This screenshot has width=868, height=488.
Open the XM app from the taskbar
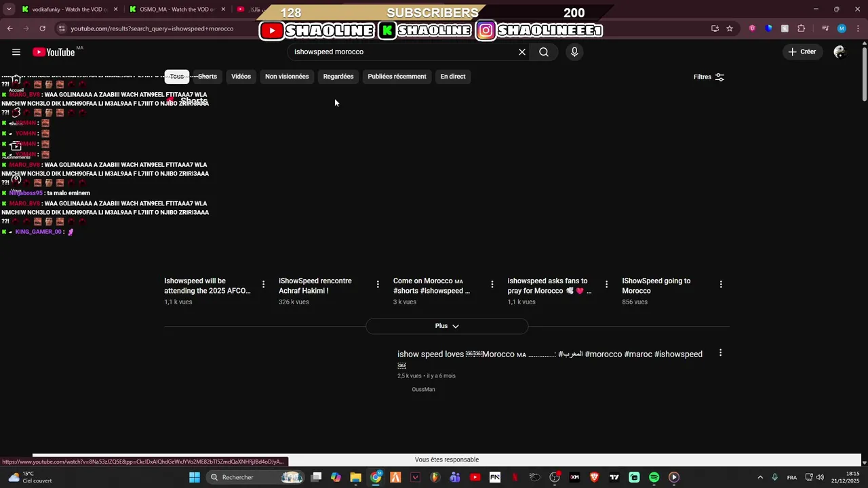[574, 477]
